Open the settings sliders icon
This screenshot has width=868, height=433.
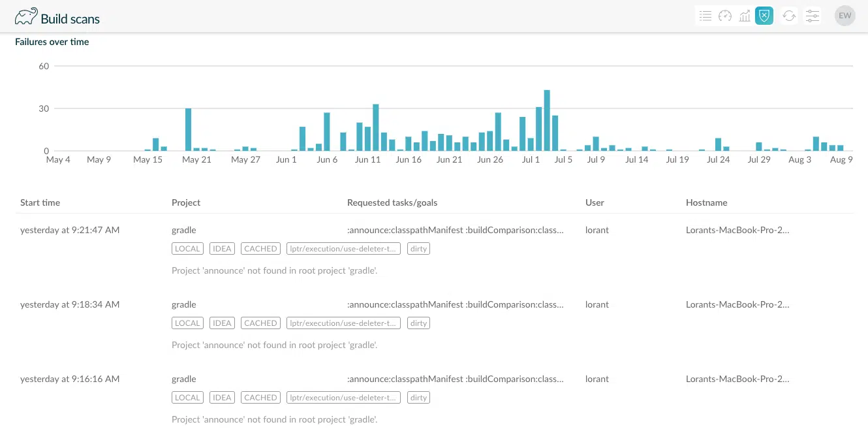click(812, 16)
